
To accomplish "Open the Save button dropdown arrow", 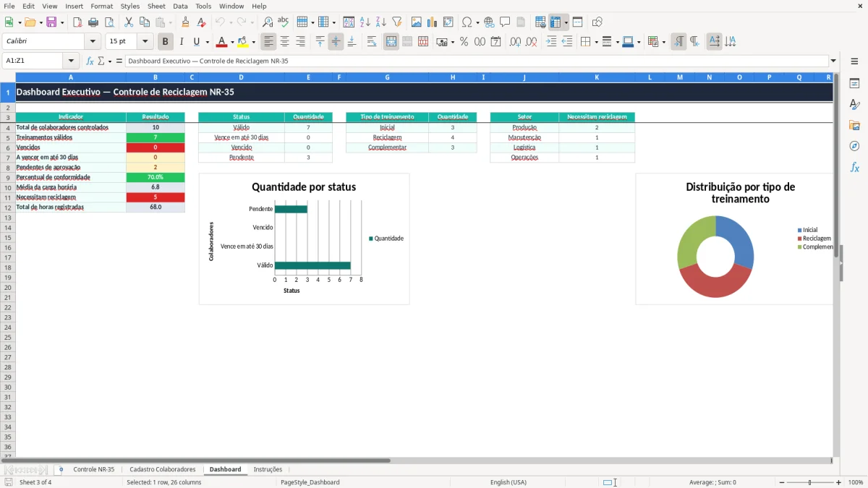I will pyautogui.click(x=62, y=22).
